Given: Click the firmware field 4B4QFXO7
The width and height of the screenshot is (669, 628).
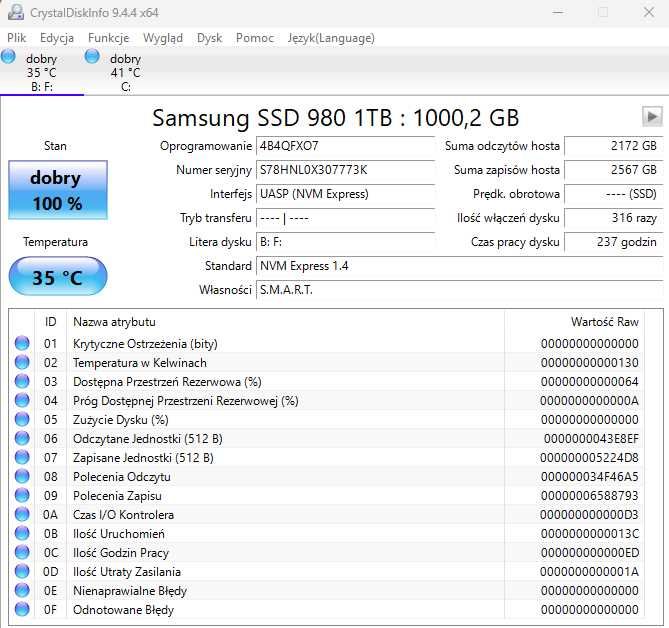Looking at the screenshot, I should click(345, 146).
